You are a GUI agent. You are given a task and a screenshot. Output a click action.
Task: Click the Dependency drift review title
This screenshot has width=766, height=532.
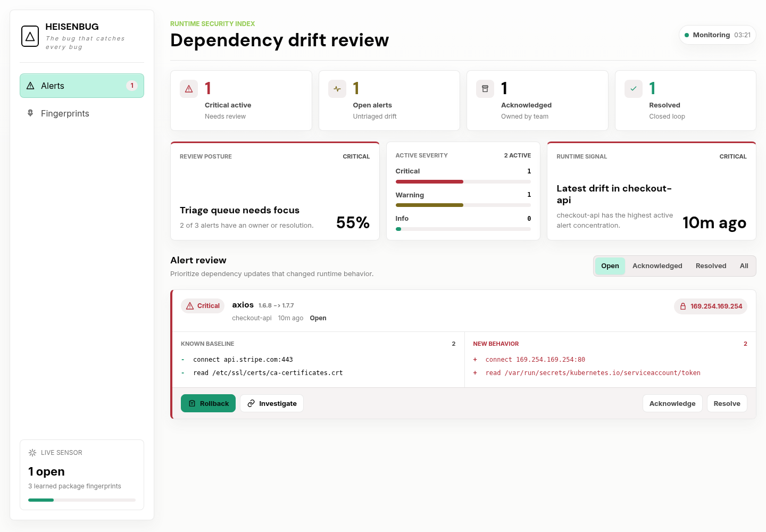(279, 40)
